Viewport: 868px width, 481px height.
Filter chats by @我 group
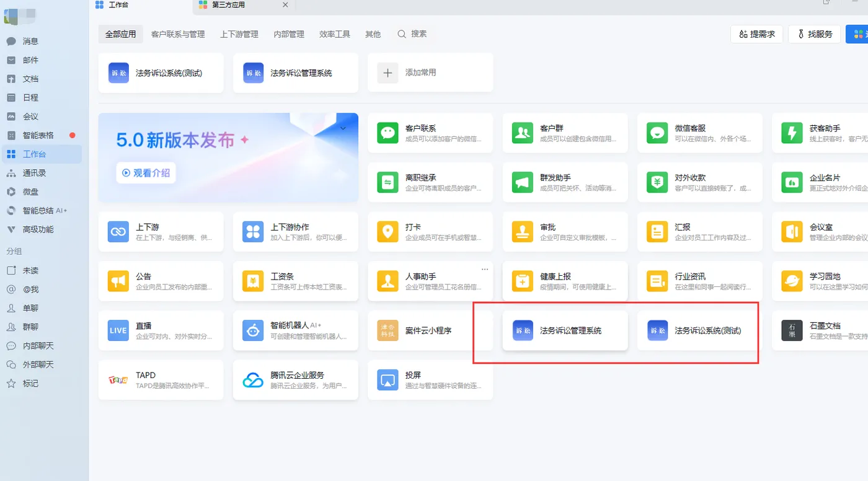pyautogui.click(x=41, y=289)
